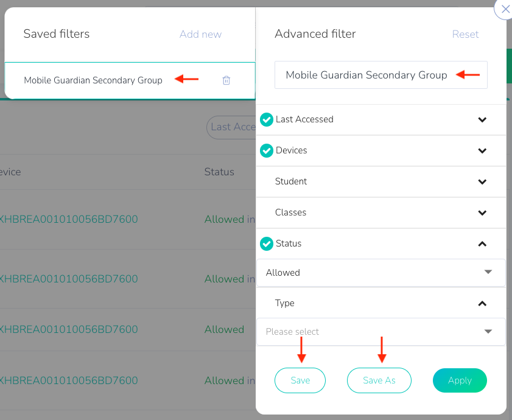This screenshot has width=512, height=420.
Task: Close the advanced filter panel
Action: 504,9
